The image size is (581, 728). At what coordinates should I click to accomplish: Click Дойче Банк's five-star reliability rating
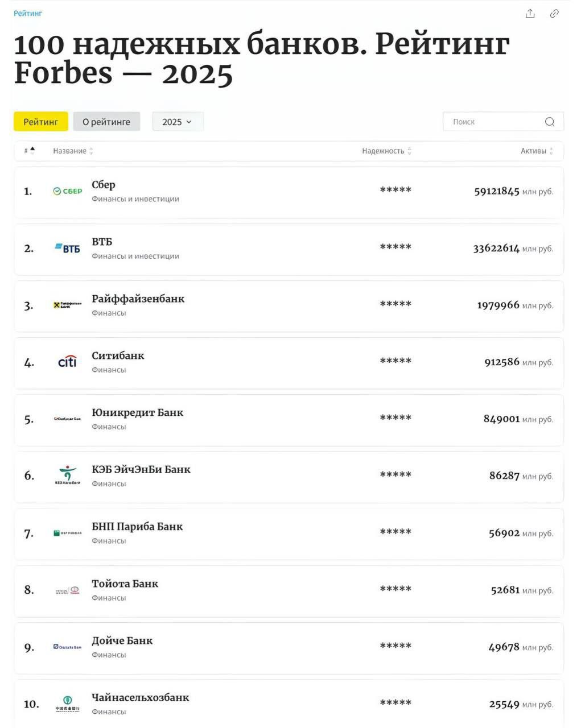395,646
